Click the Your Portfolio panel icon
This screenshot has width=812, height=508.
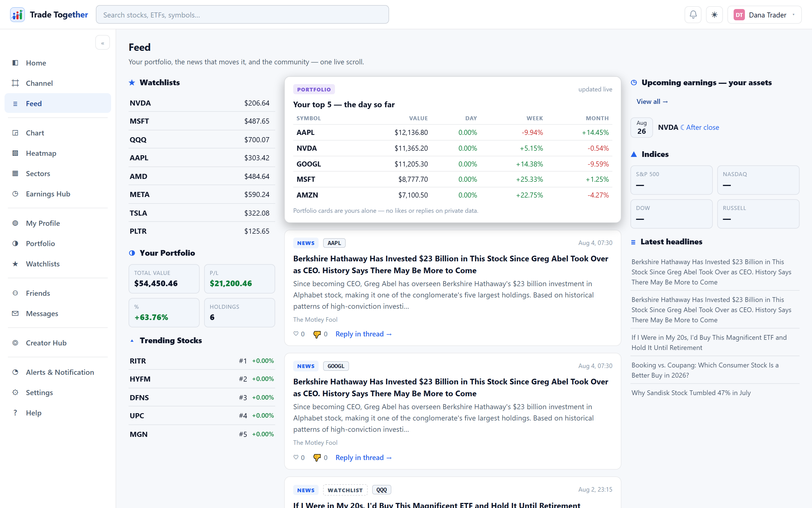click(132, 253)
